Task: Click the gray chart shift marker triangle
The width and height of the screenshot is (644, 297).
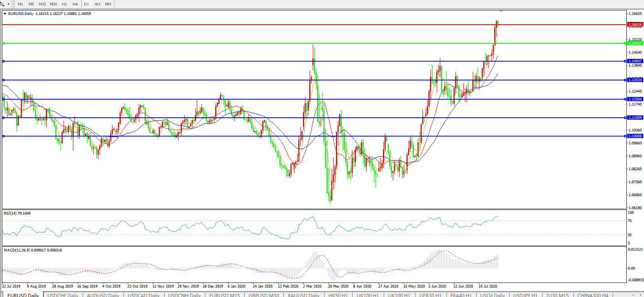Action: click(501, 11)
